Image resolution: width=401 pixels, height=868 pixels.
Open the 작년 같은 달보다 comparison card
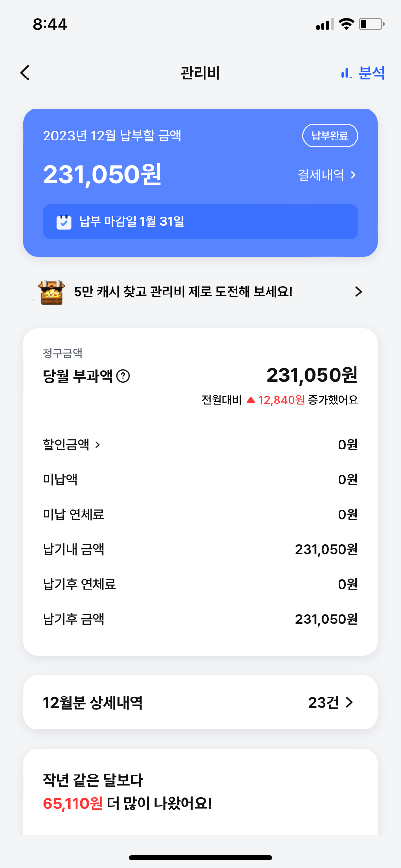200,791
